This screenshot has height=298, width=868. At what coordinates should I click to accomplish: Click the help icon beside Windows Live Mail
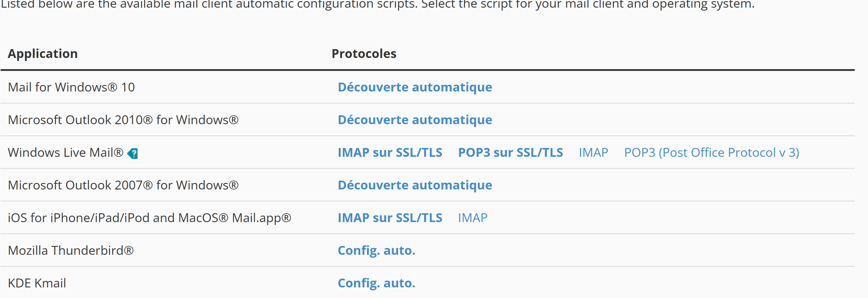tap(133, 154)
